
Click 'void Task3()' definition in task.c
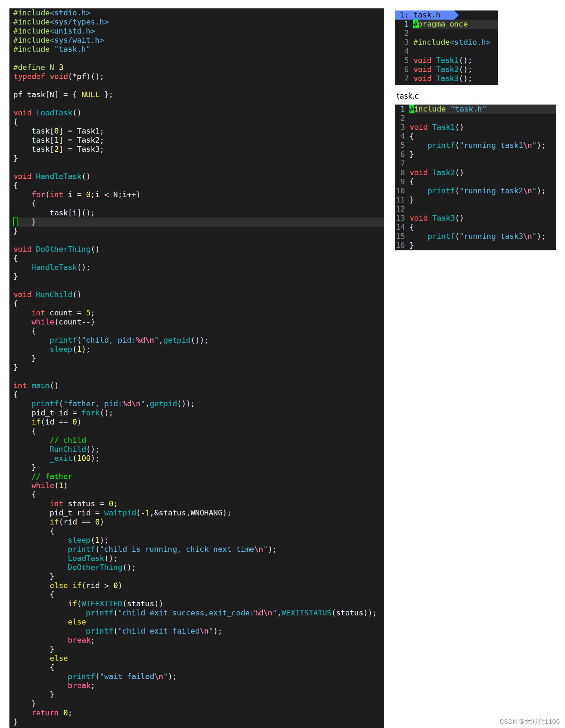click(x=437, y=218)
